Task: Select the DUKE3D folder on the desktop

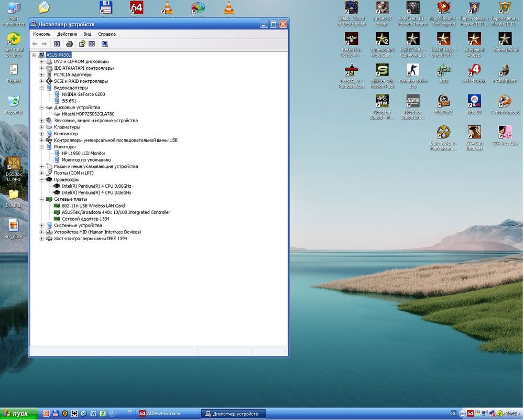Action: tap(14, 199)
